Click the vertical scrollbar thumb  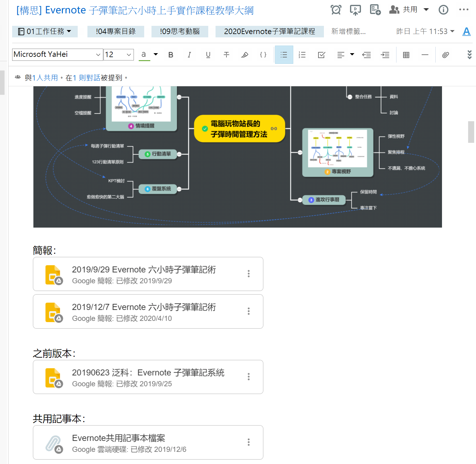pyautogui.click(x=471, y=132)
